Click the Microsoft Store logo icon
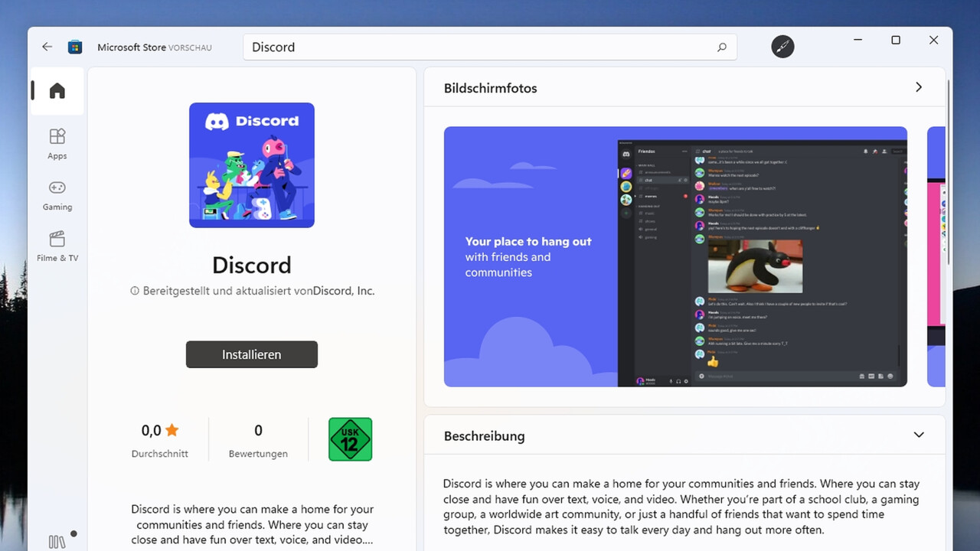This screenshot has width=980, height=551. pos(75,47)
